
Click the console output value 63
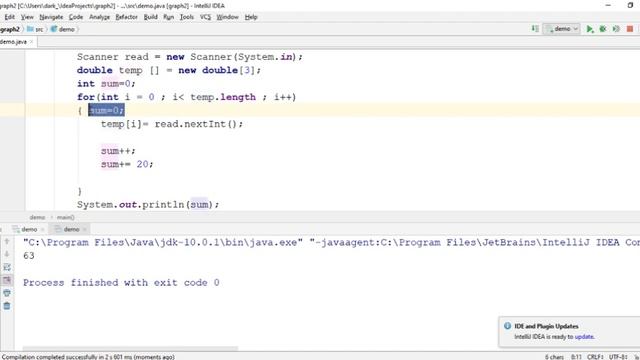(x=29, y=256)
